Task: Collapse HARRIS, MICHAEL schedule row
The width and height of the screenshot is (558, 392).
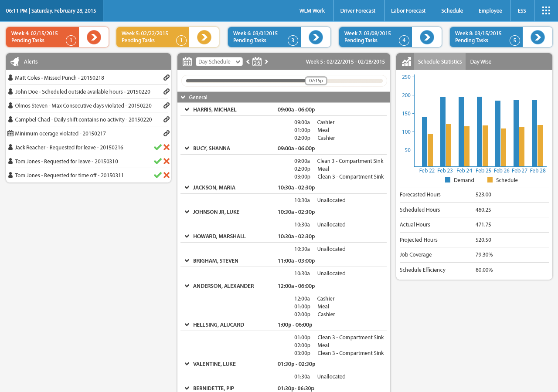Action: pyautogui.click(x=187, y=110)
